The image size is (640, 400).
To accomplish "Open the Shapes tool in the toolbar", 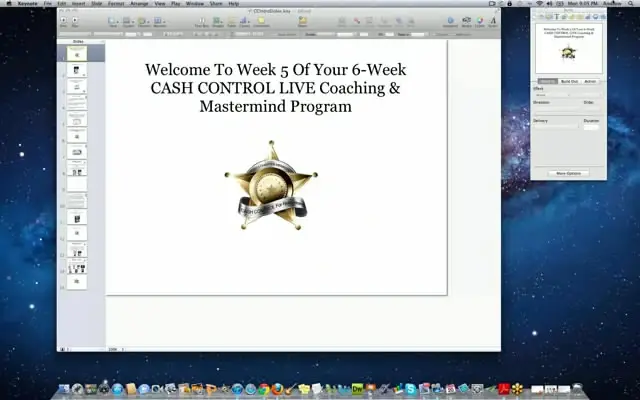I will 218,22.
